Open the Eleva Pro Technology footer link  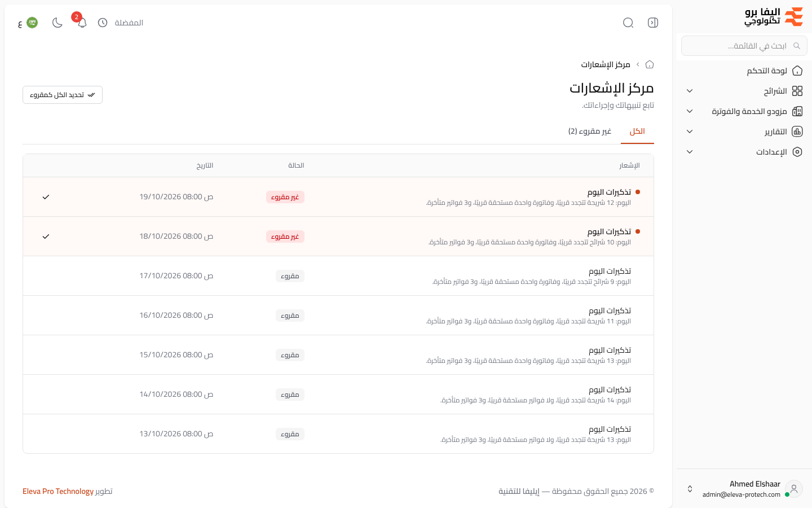pyautogui.click(x=58, y=491)
